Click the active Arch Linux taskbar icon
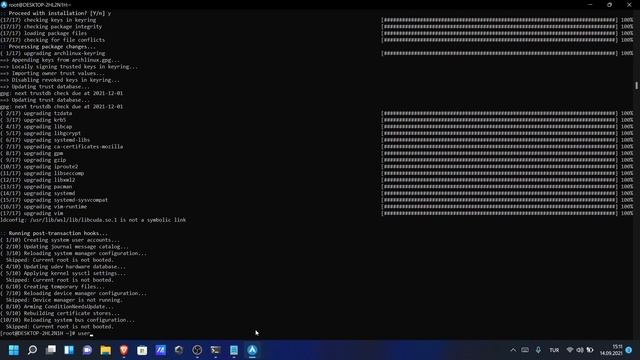This screenshot has width=640, height=360. (252, 350)
